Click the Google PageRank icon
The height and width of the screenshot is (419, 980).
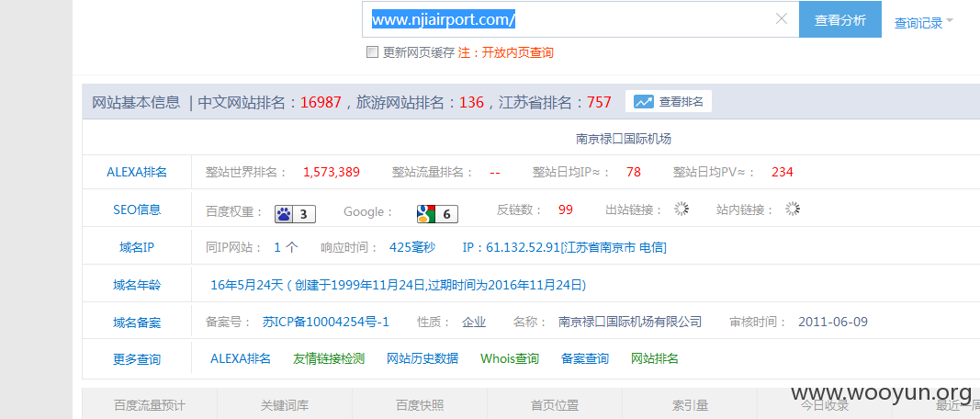click(437, 214)
